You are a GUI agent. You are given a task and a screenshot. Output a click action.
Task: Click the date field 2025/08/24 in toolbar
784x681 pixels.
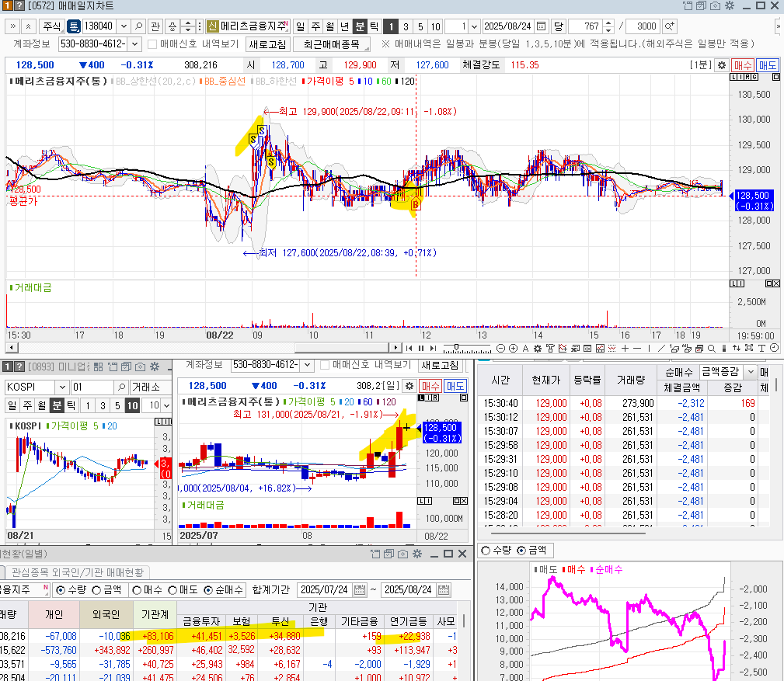pos(508,26)
